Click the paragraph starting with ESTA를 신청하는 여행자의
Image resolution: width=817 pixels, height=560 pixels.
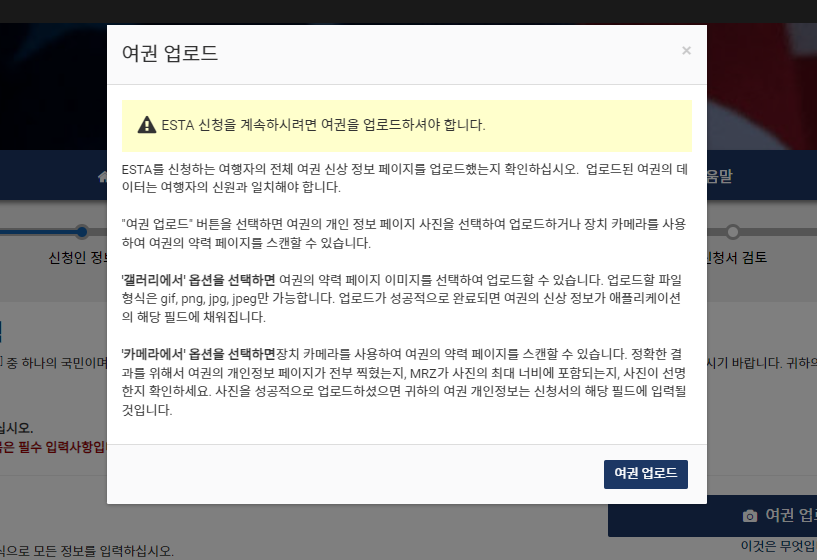point(405,178)
